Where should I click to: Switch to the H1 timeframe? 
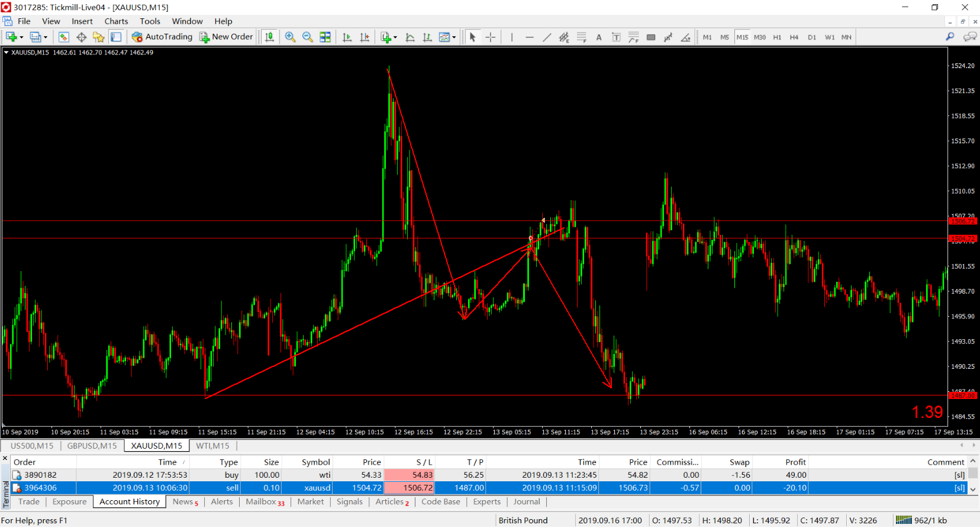tap(777, 37)
